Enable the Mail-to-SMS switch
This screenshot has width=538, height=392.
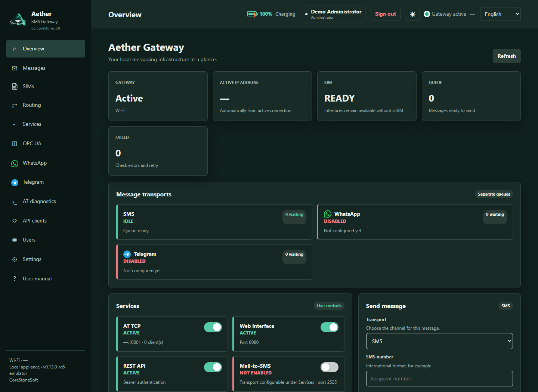[330, 367]
